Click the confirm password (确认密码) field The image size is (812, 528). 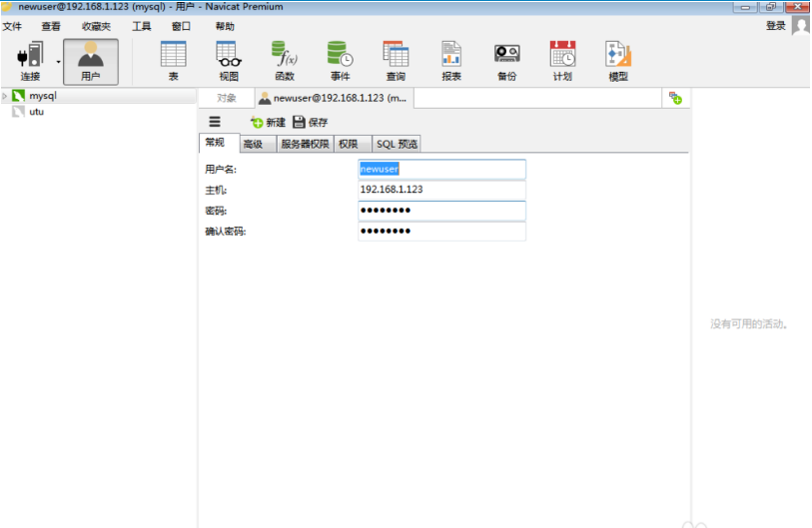click(x=441, y=231)
